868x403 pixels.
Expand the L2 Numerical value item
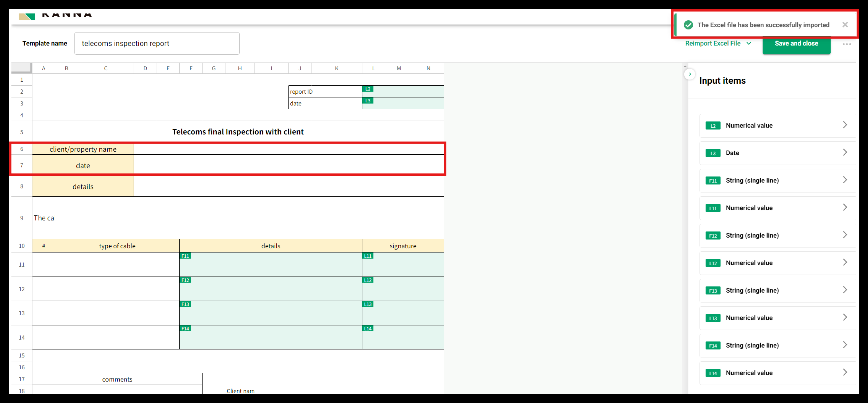click(777, 125)
